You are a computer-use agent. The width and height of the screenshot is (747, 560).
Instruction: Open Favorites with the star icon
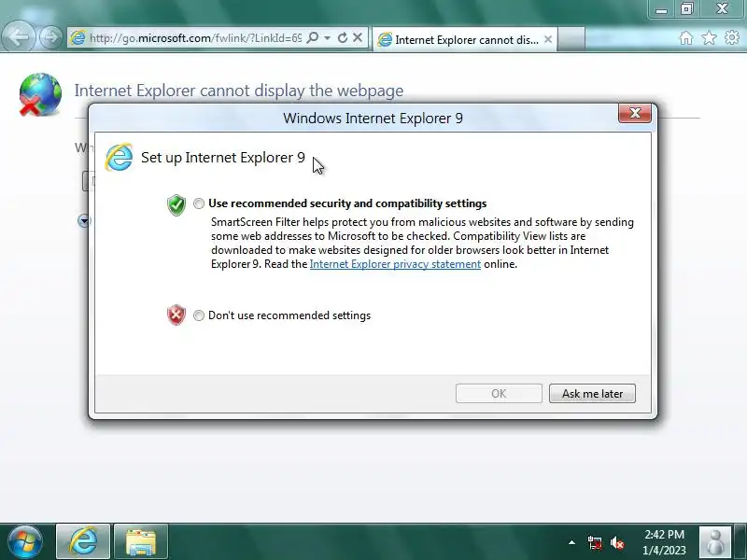pos(709,37)
